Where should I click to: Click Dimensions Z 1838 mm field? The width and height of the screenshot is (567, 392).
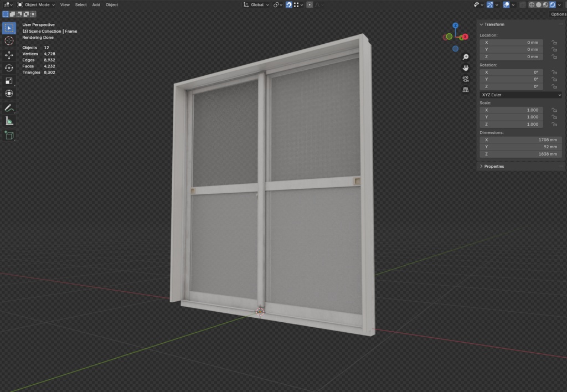coord(520,154)
